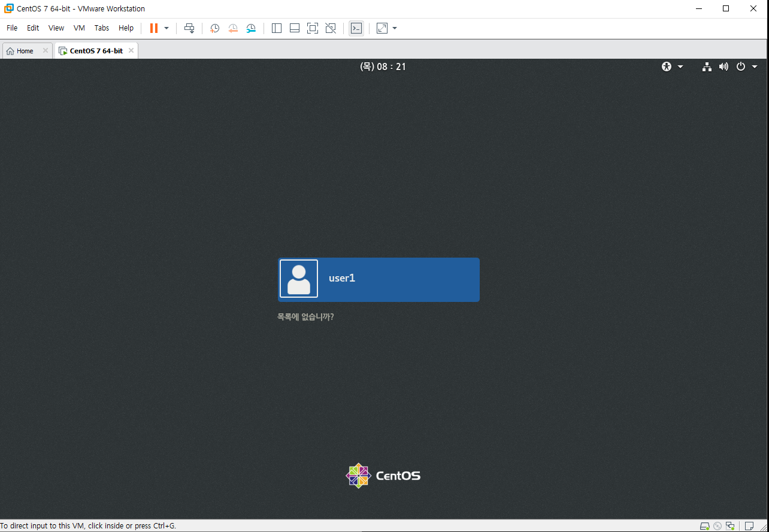Revert virtual machine to previous snapshot
Screen dimensions: 769x532
(233, 28)
